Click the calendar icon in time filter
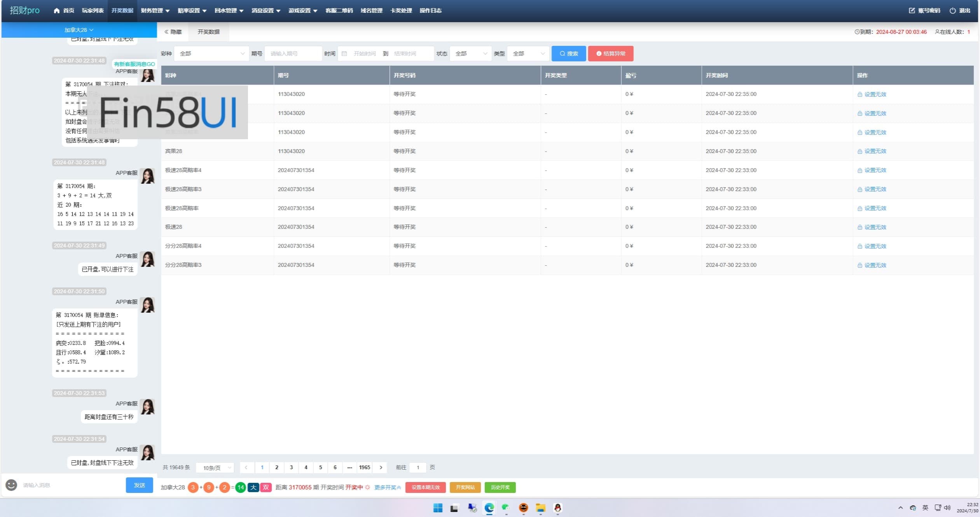This screenshot has height=517, width=980. (x=344, y=54)
